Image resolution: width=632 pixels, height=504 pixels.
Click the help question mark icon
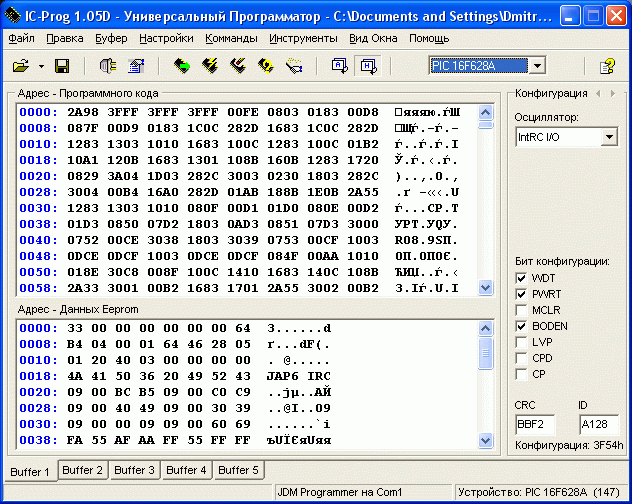pyautogui.click(x=607, y=66)
